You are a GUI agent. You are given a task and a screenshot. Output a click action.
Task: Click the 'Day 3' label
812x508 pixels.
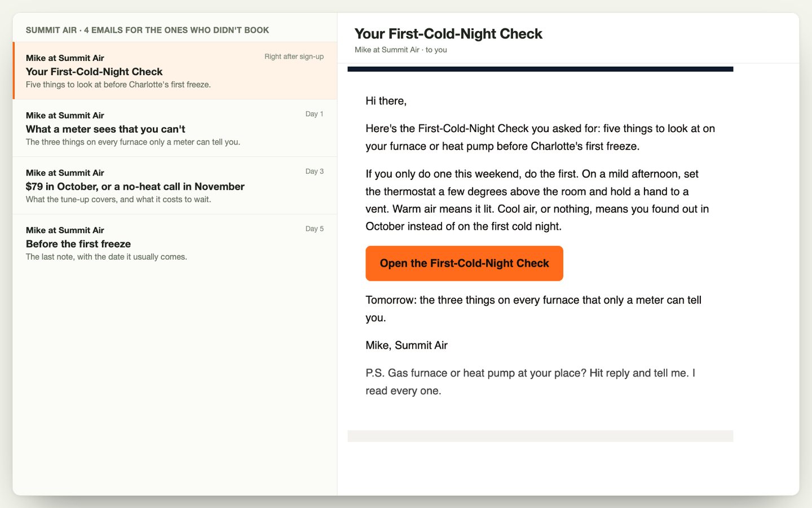[314, 172]
